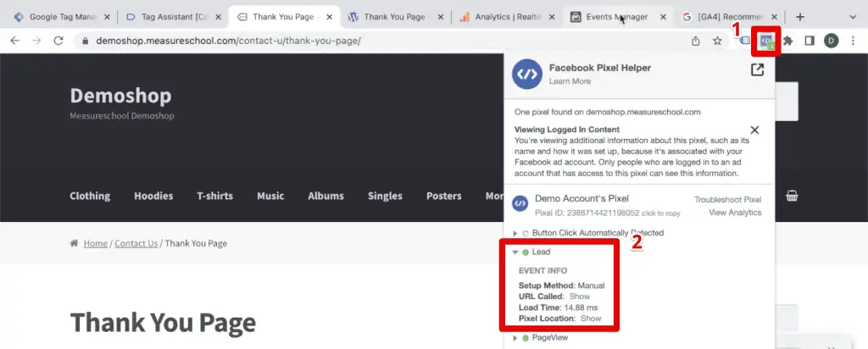868x349 pixels.
Task: Open a new browser tab
Action: (799, 17)
